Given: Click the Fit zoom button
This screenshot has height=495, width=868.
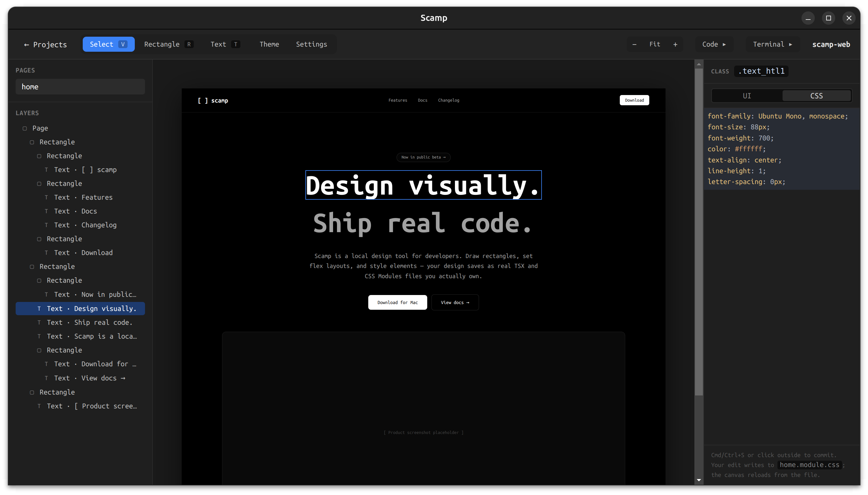Looking at the screenshot, I should 655,44.
